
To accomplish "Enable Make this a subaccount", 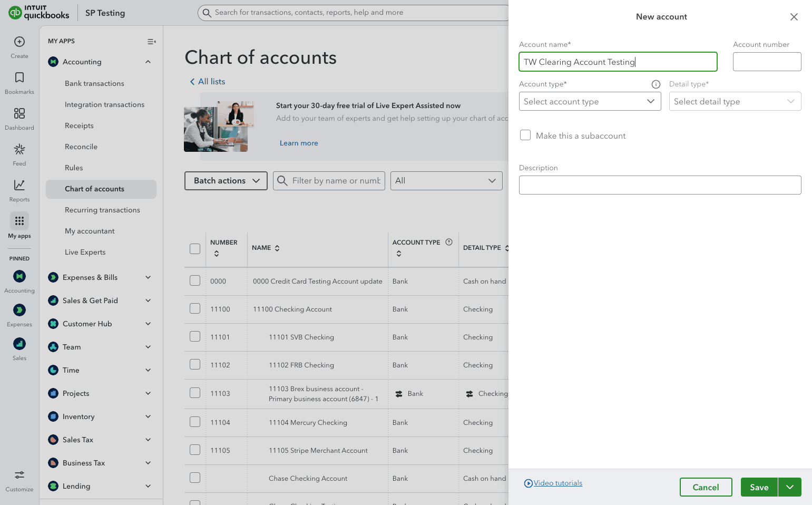I will click(525, 135).
